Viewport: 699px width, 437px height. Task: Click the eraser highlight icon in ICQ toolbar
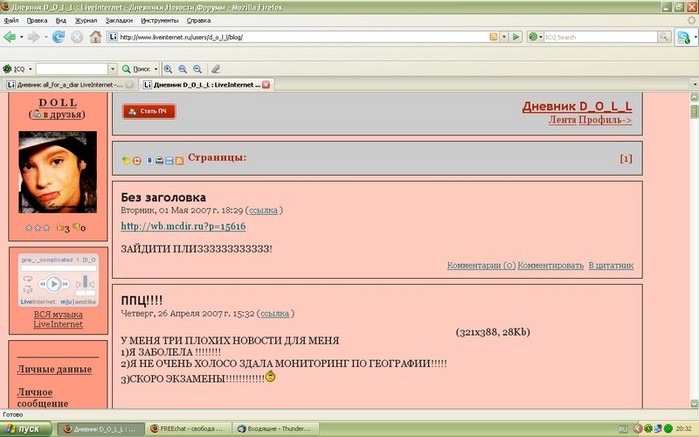(x=216, y=69)
